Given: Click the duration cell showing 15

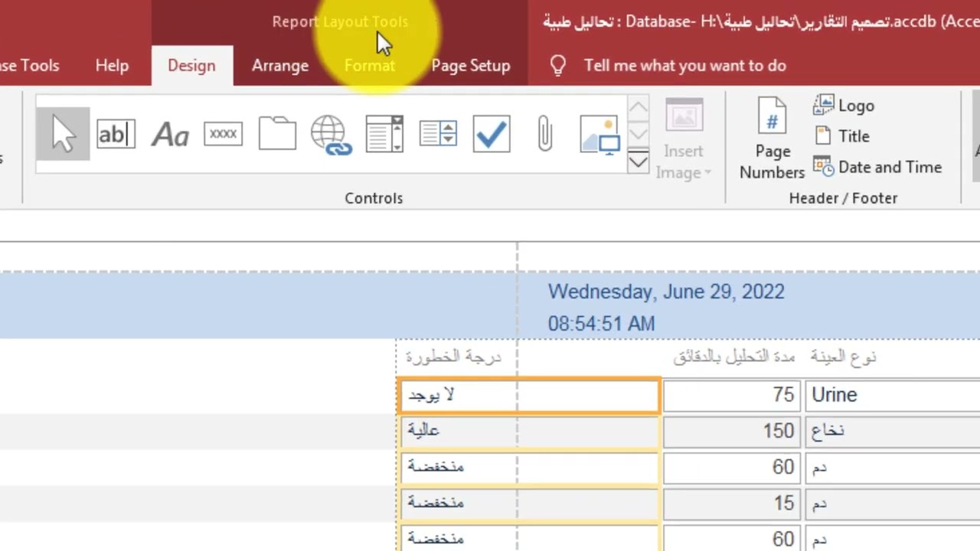Looking at the screenshot, I should pos(732,503).
